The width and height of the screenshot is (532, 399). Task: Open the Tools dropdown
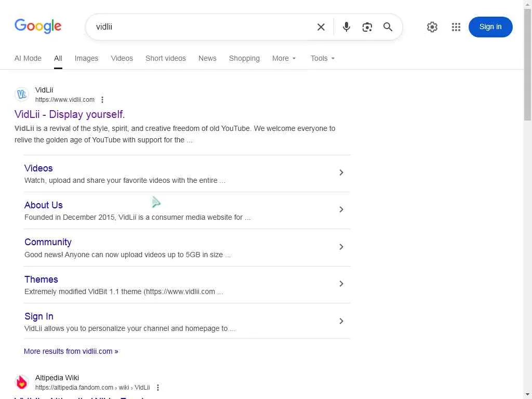point(323,58)
